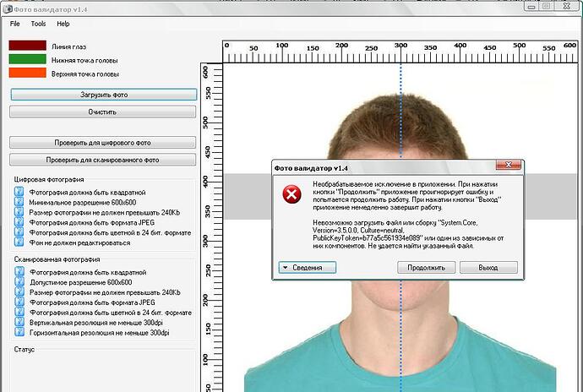Viewport: 583px width, 392px height.
Task: Click status icon beside Допустимое разрешение 600x600
Action: pos(19,281)
